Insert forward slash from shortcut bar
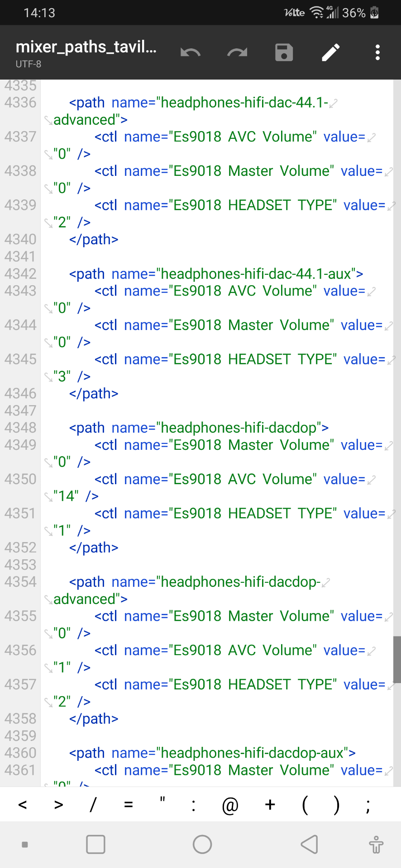 click(x=93, y=805)
